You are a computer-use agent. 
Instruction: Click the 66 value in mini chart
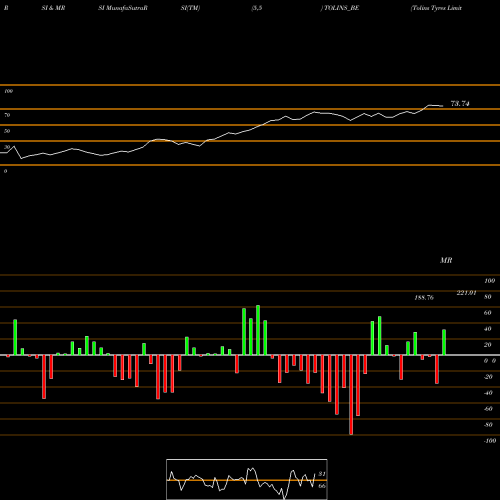(322, 486)
